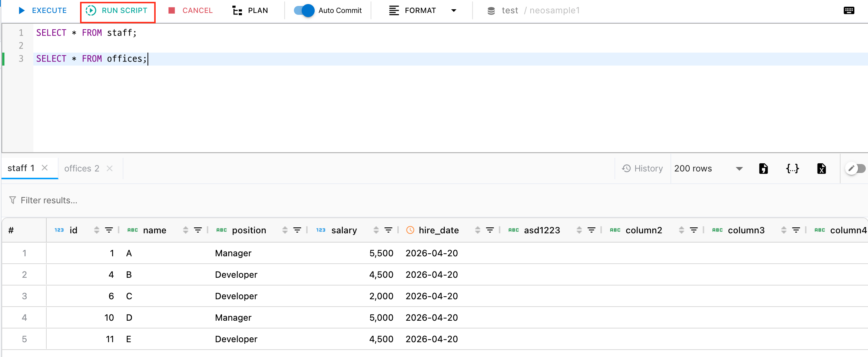Sort by the id column
Viewport: 868px width, 357px height.
[x=97, y=230]
